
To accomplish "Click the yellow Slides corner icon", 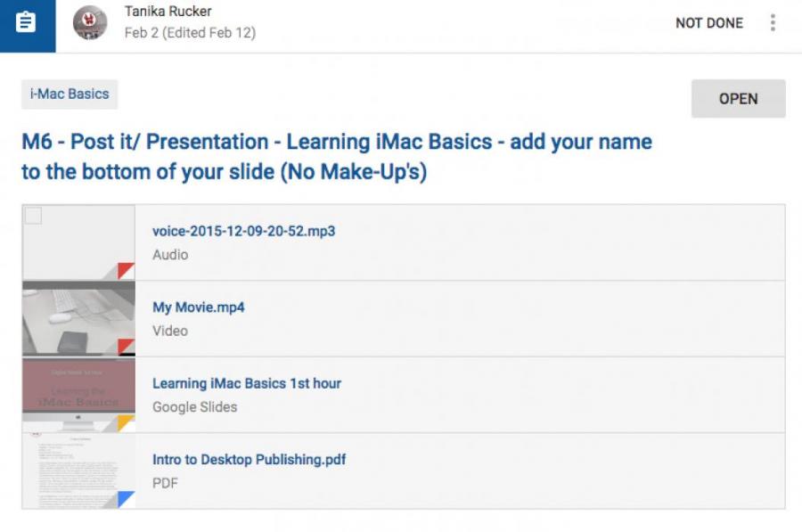I will 127,424.
